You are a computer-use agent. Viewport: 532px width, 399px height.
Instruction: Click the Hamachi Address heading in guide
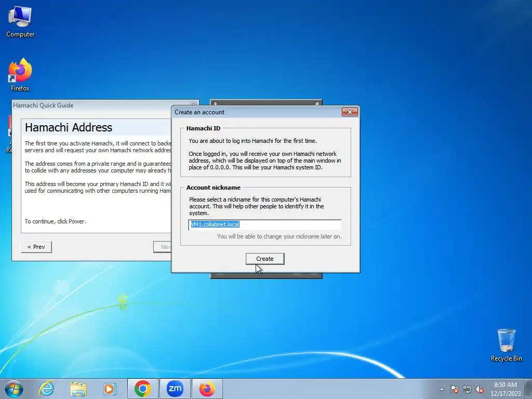pos(69,128)
